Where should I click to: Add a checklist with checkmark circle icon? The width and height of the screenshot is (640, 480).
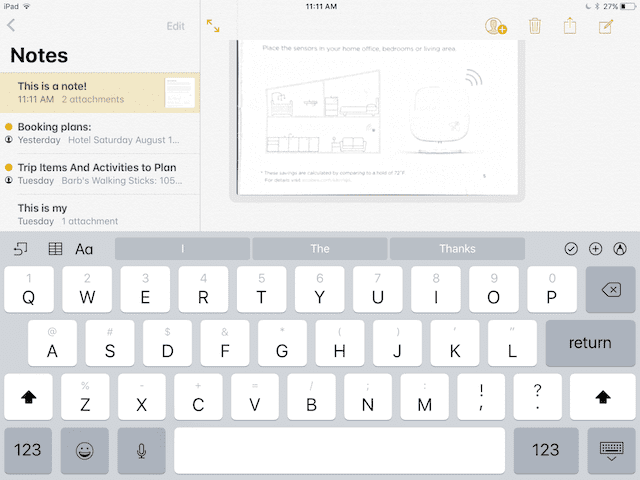[x=571, y=249]
